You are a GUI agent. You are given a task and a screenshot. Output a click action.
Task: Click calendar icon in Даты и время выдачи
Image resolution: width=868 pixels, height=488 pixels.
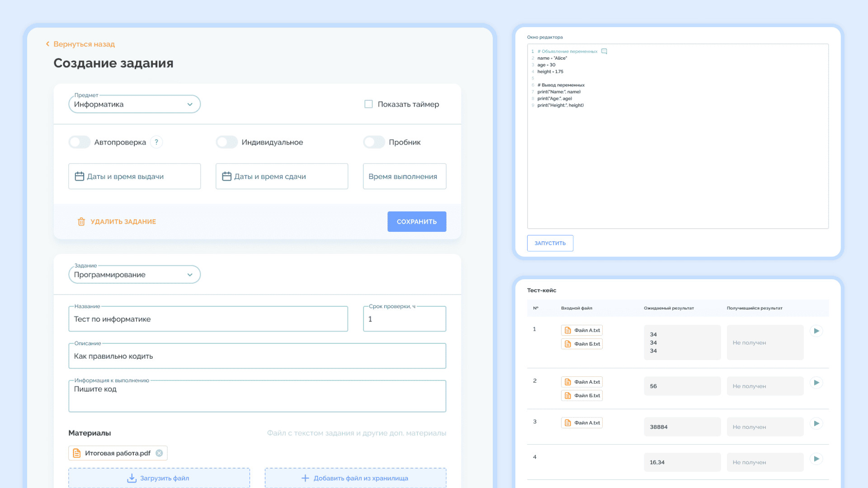point(80,176)
